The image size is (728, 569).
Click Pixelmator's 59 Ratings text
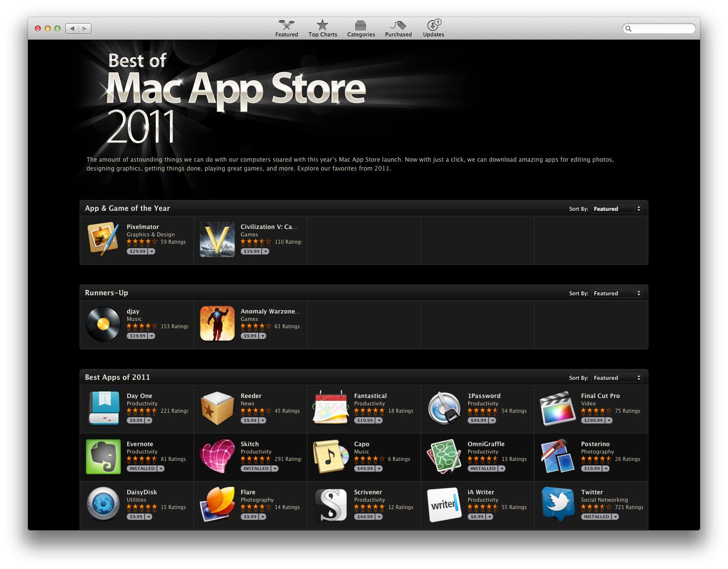coord(173,242)
